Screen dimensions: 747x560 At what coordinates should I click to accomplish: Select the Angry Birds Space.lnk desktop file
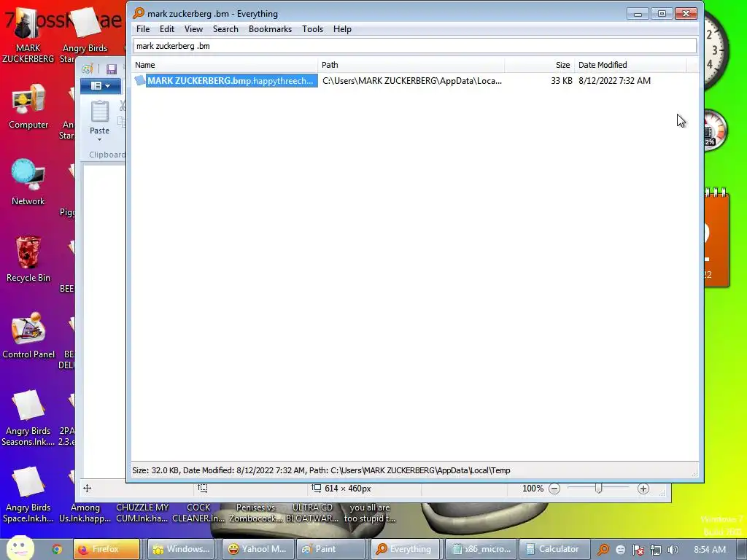pyautogui.click(x=28, y=494)
